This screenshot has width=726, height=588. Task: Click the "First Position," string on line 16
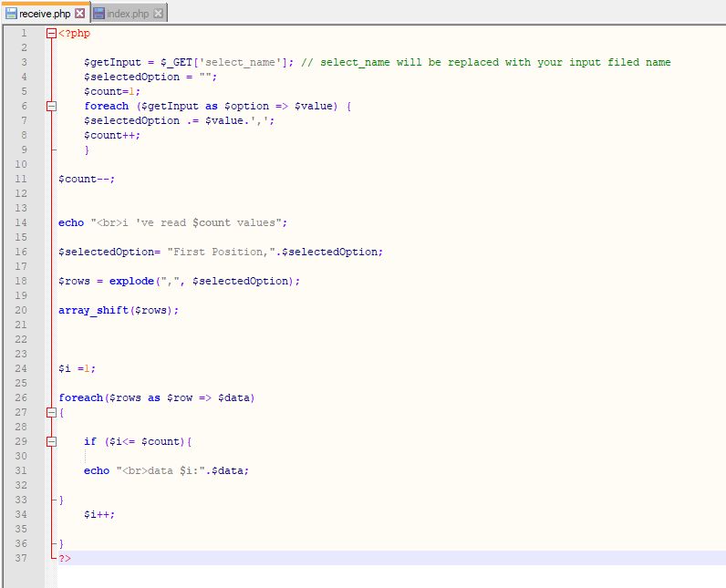click(222, 252)
